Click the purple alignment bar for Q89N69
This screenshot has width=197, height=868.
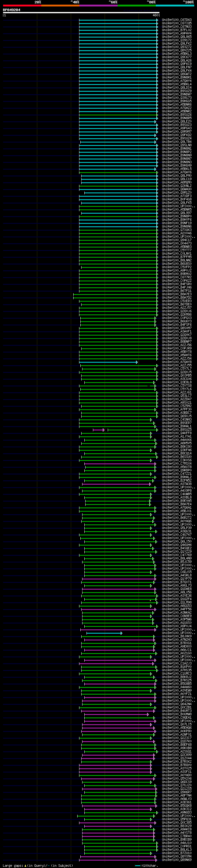pos(118,860)
